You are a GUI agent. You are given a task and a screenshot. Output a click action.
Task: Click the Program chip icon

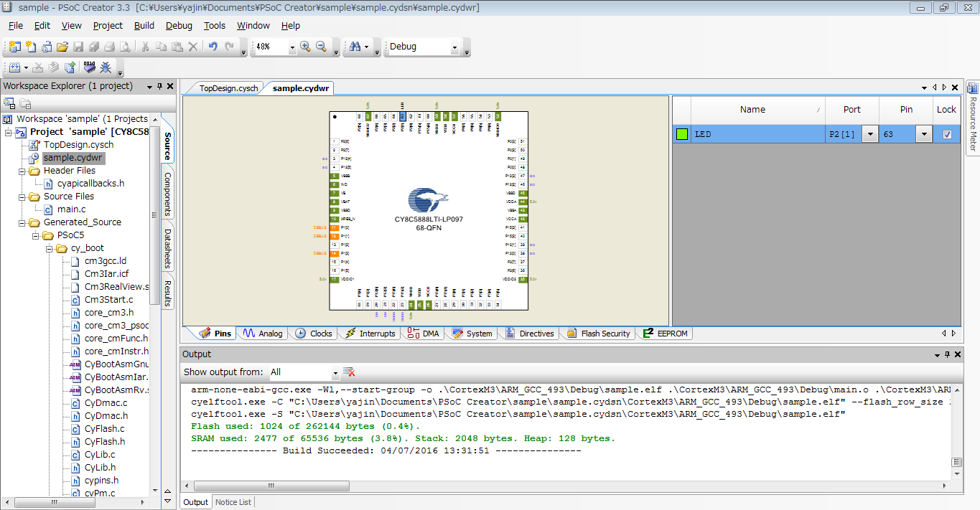pyautogui.click(x=90, y=67)
